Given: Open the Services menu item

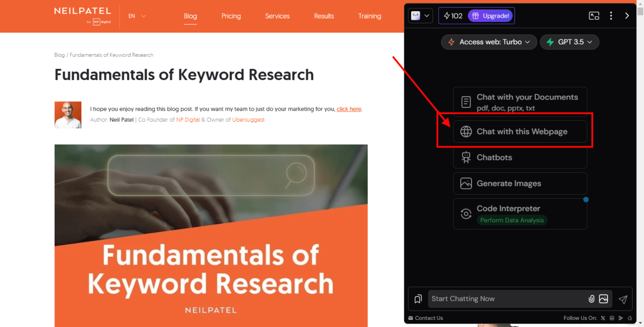Looking at the screenshot, I should pos(277,16).
